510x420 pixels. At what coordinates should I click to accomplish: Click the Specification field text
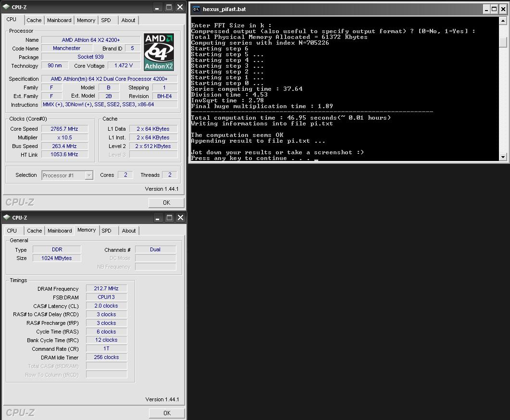pos(110,79)
